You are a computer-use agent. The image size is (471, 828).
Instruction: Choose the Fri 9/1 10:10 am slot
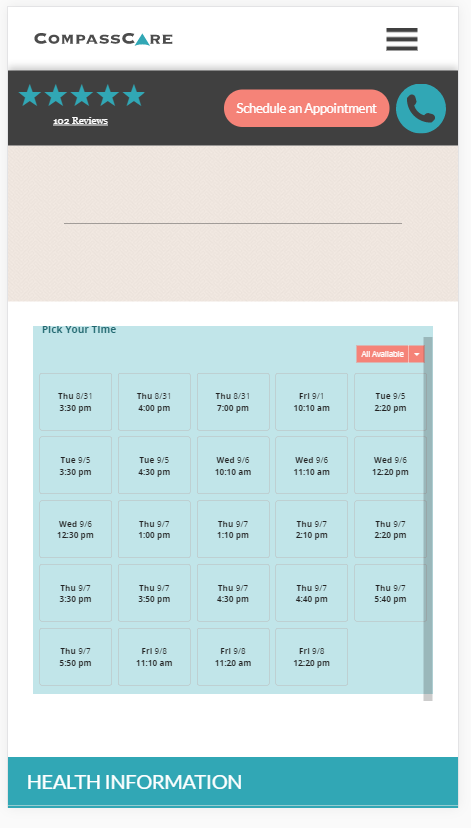tap(312, 402)
